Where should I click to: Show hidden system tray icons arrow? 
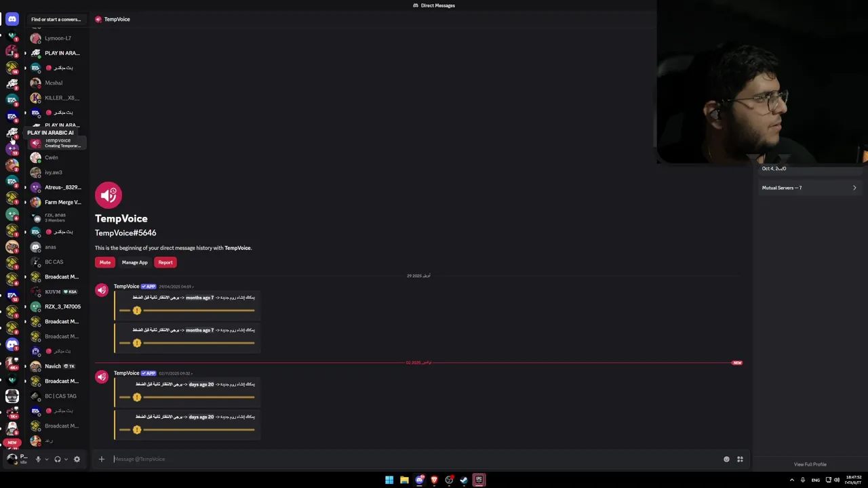(791, 480)
